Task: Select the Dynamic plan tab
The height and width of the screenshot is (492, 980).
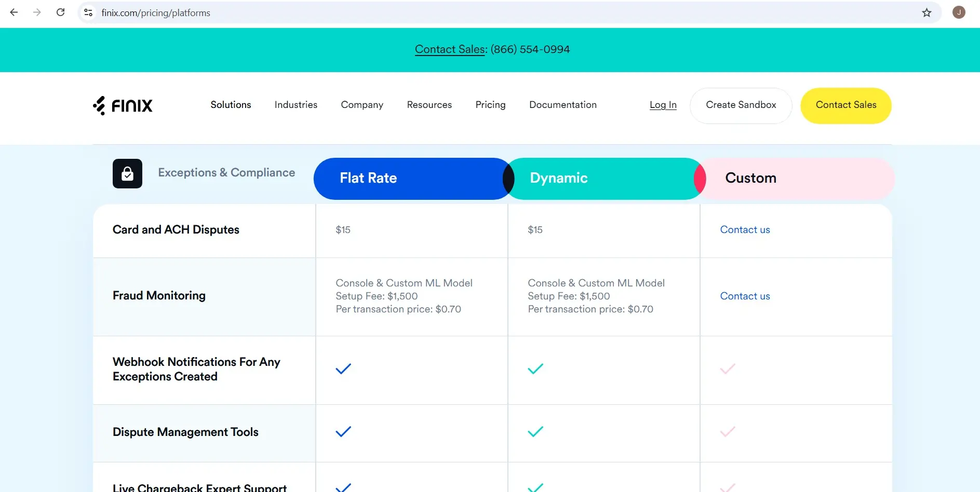Action: [602, 179]
